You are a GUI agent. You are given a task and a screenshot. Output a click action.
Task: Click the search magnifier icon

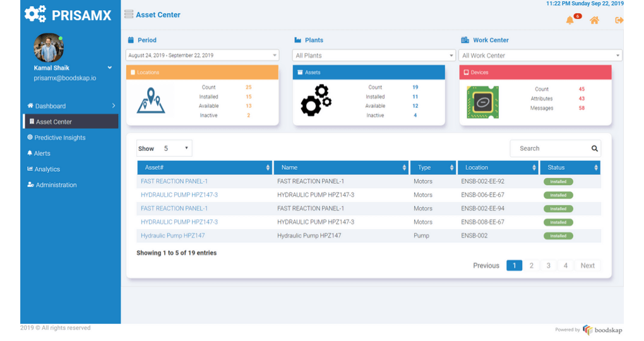pyautogui.click(x=594, y=148)
